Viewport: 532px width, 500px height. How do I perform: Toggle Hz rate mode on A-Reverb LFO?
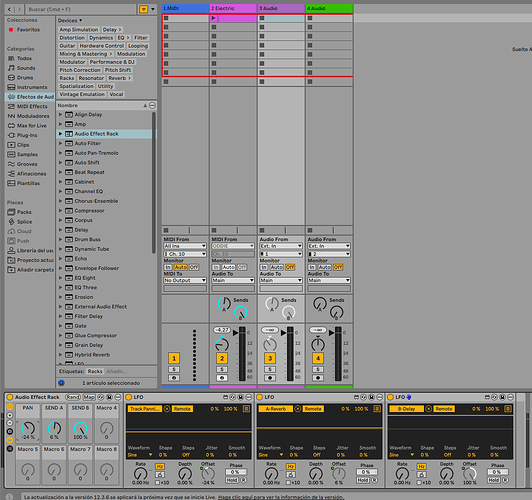click(x=291, y=466)
